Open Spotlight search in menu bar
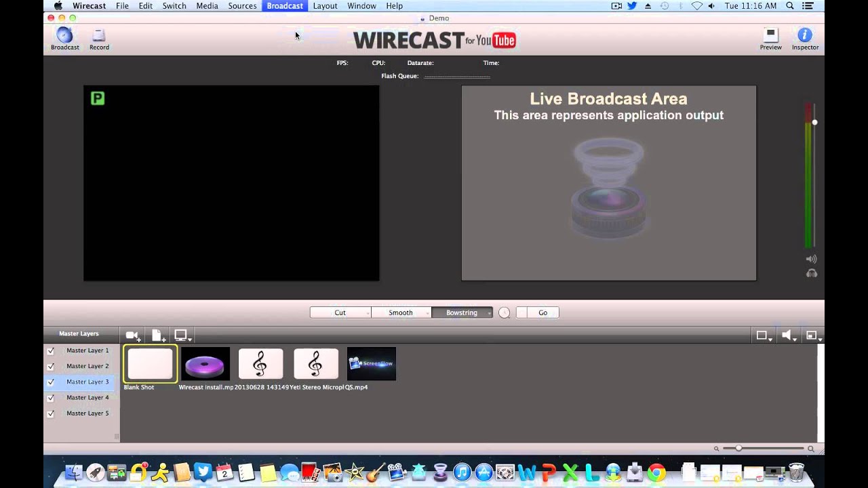 790,5
